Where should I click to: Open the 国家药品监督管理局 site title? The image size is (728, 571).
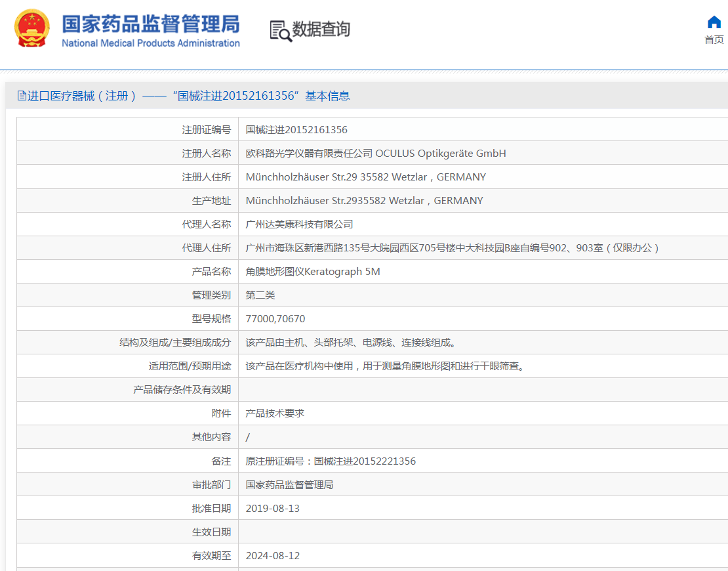[151, 24]
